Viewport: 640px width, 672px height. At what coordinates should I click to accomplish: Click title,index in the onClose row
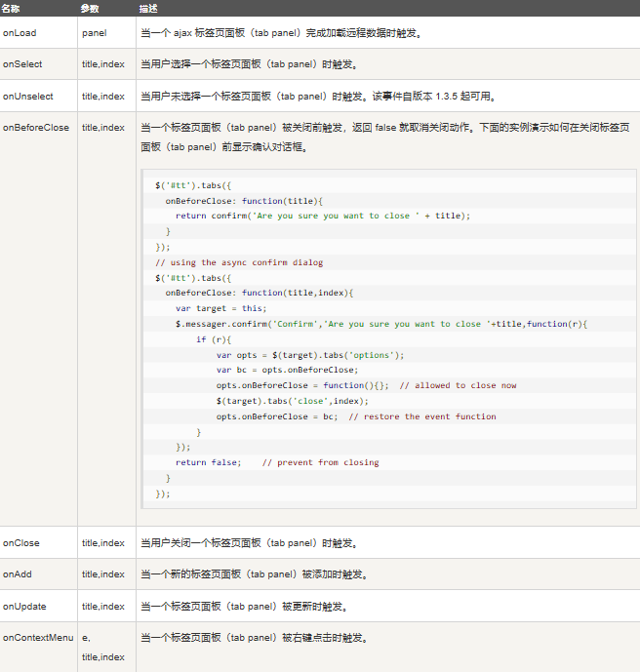[x=103, y=543]
